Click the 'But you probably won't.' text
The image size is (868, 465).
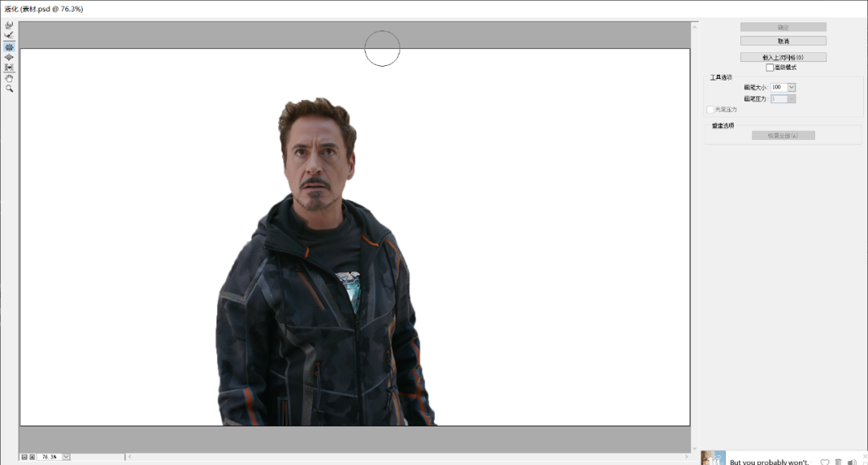769,462
